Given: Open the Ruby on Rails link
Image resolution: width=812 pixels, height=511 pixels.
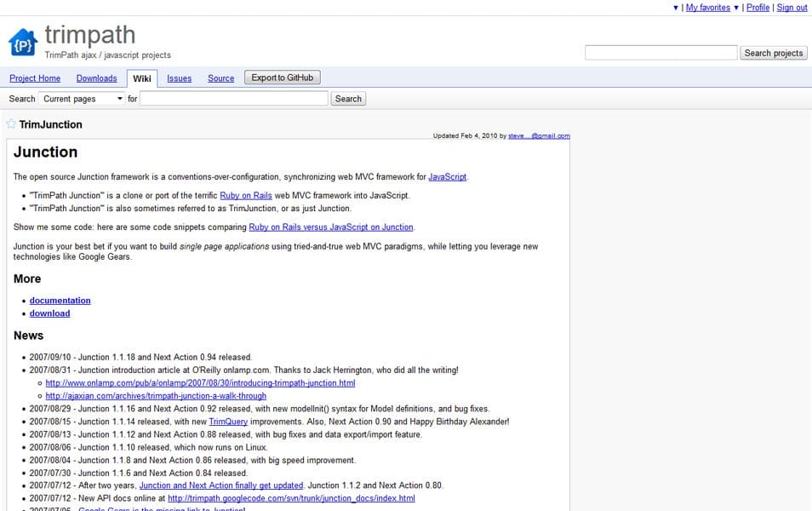Looking at the screenshot, I should pos(246,195).
